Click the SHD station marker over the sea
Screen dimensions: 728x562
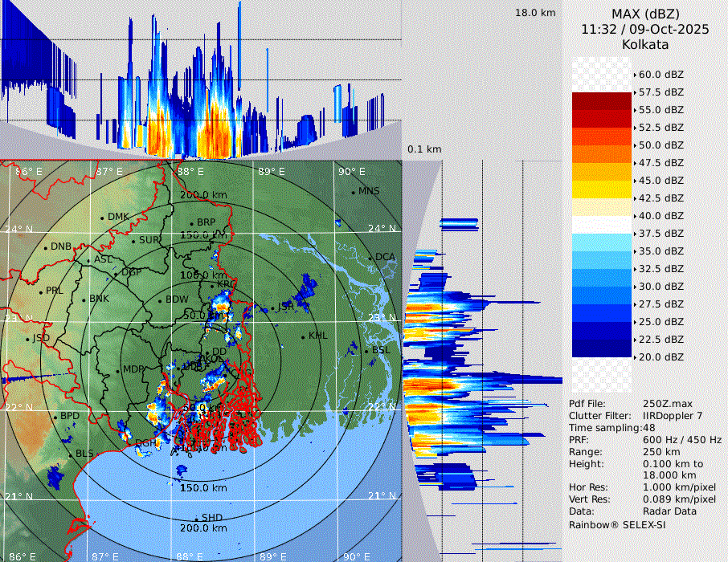click(196, 518)
